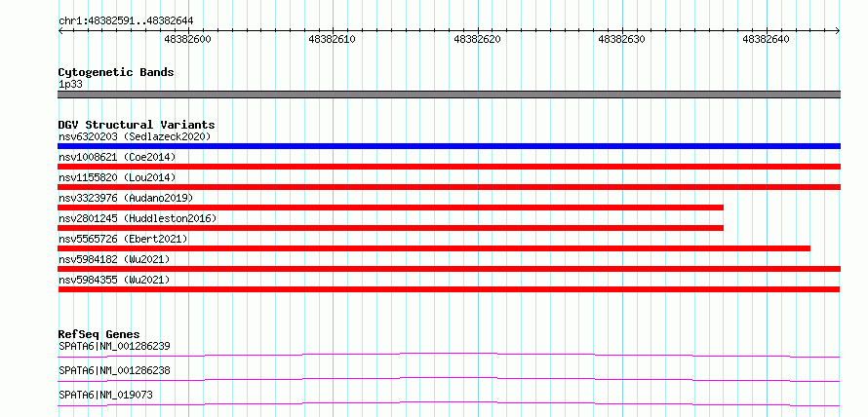
Task: Click ruler tick label 48382620
Action: [x=477, y=39]
